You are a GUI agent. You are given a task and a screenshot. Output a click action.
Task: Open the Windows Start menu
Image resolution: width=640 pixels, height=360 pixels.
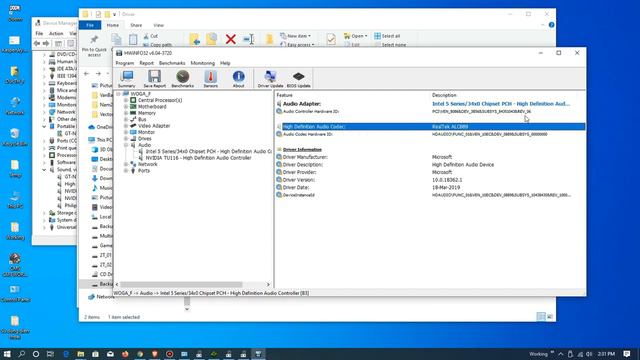(7, 354)
